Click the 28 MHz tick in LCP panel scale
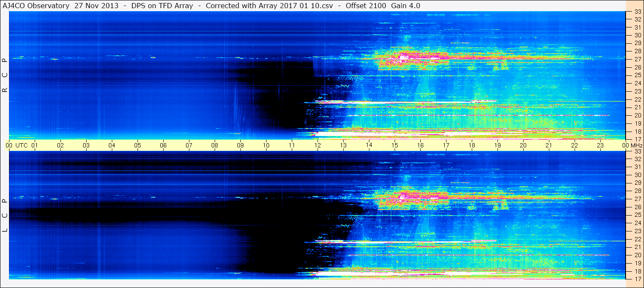 tap(637, 191)
